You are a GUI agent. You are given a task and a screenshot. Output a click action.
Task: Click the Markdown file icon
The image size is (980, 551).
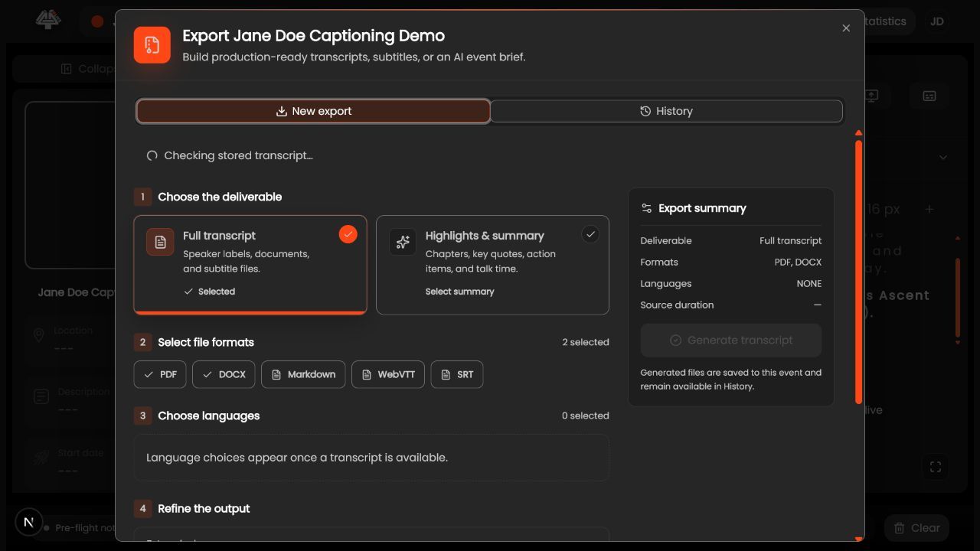[276, 375]
